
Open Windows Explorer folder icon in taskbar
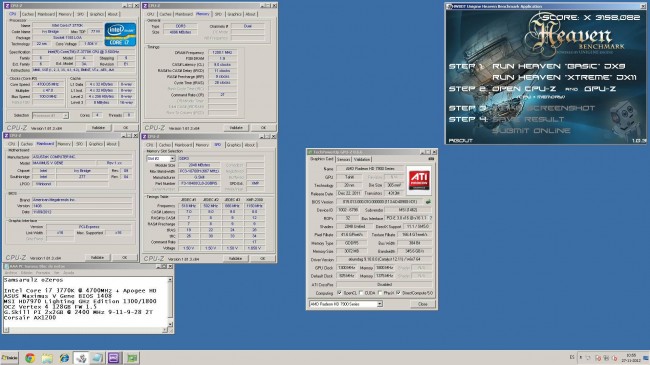pos(47,358)
